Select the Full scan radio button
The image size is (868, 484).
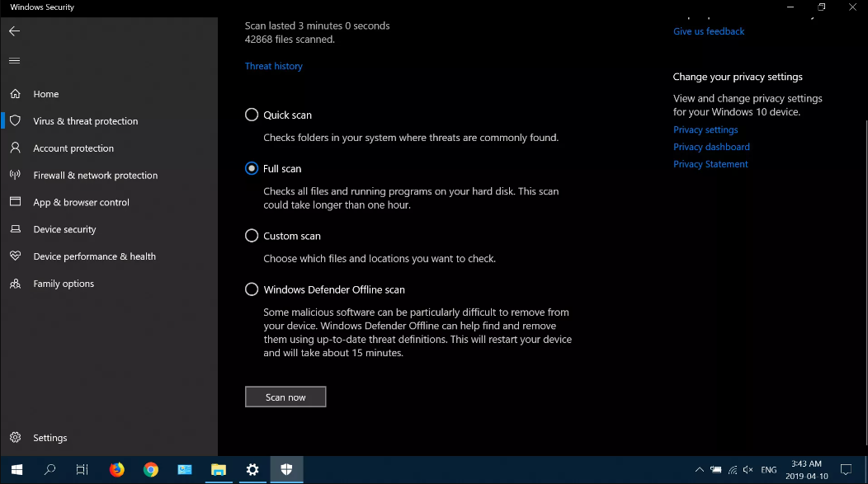click(252, 168)
